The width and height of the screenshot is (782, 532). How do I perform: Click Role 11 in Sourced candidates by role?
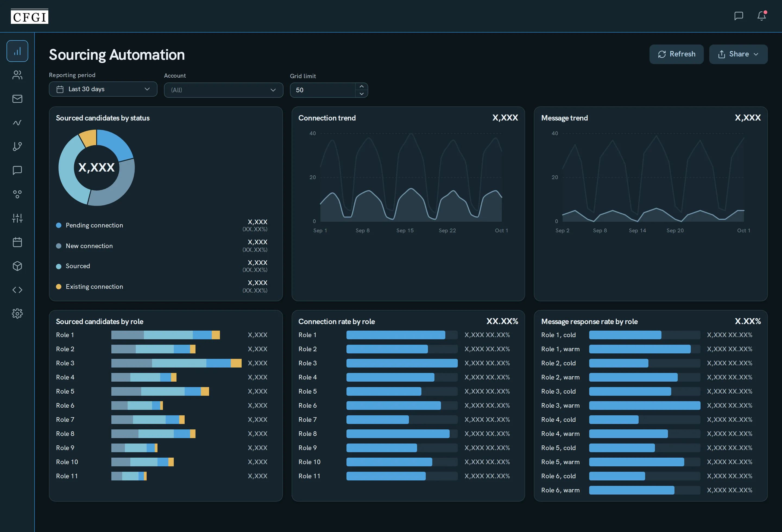[67, 476]
